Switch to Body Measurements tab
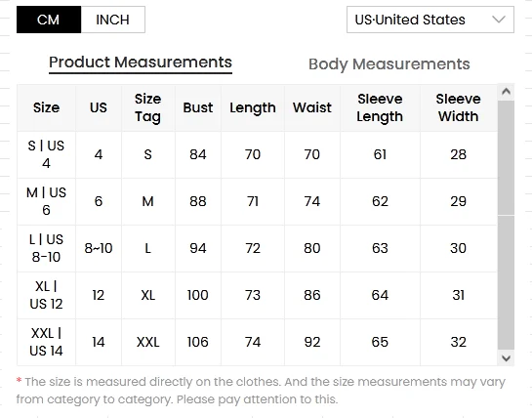Viewport: 532px width, 418px height. click(x=389, y=64)
